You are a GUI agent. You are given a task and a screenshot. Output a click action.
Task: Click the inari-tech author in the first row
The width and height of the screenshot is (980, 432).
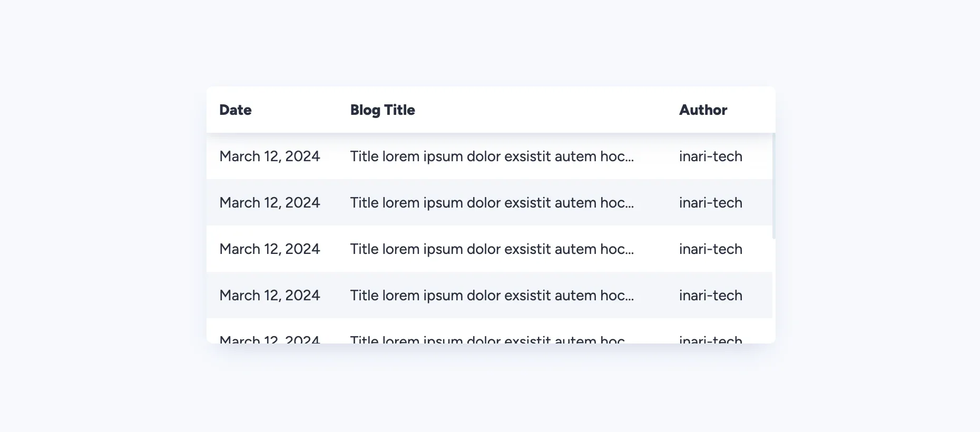[x=710, y=156]
